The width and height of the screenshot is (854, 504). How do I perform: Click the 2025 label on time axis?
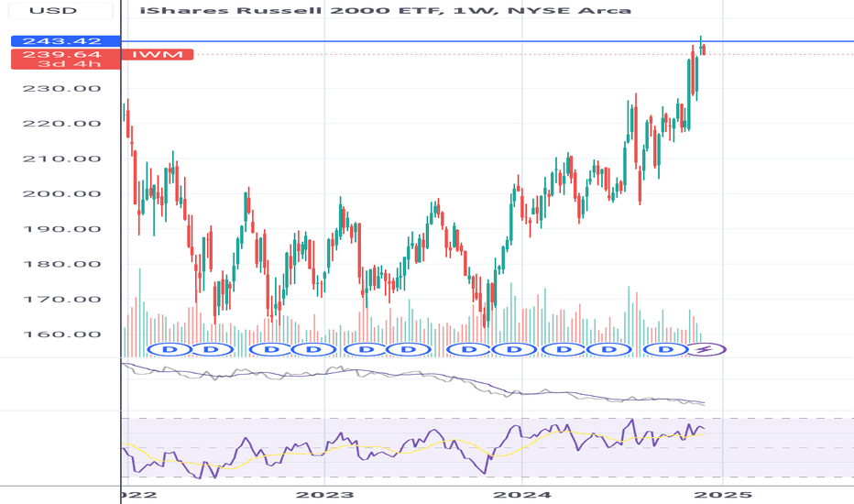pos(723,495)
